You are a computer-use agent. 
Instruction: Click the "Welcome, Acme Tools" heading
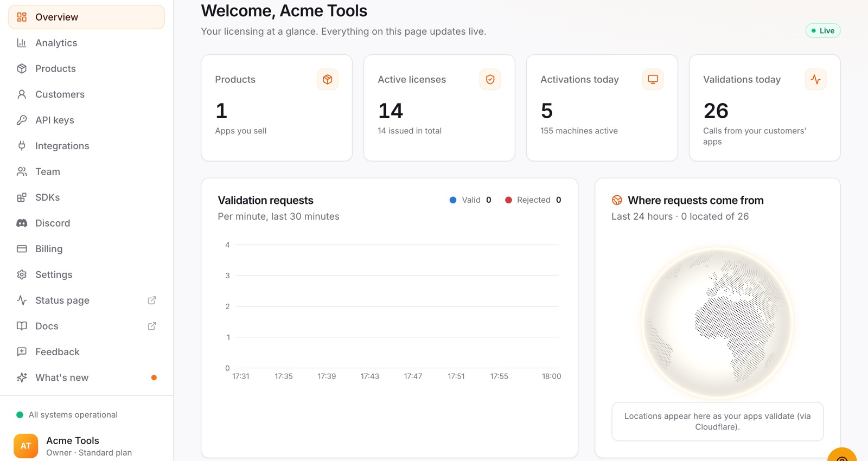click(x=284, y=11)
